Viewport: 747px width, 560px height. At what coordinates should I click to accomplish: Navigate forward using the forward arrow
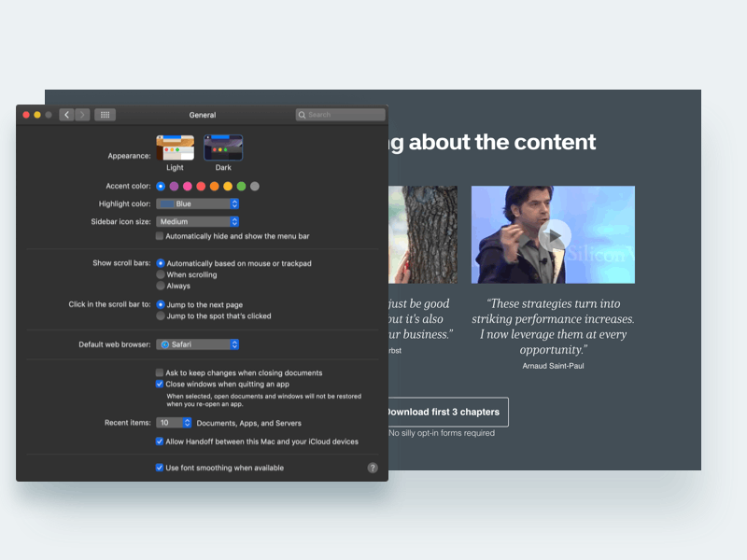pos(81,114)
